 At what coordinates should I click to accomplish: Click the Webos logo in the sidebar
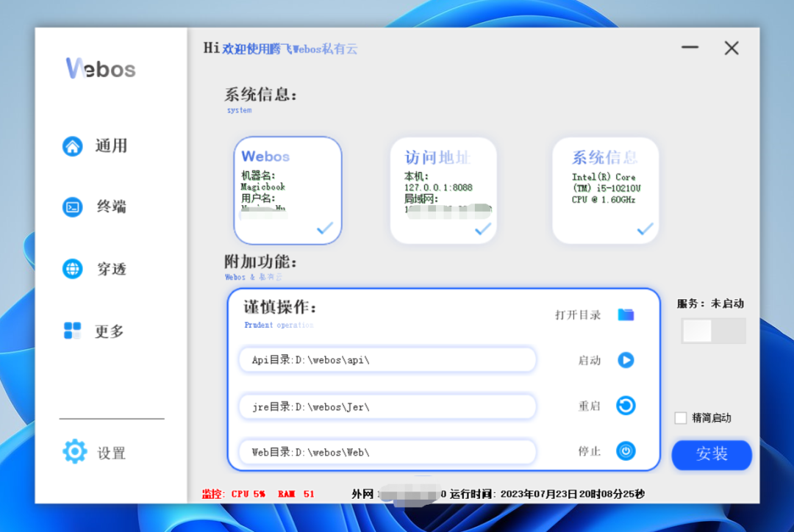click(101, 68)
